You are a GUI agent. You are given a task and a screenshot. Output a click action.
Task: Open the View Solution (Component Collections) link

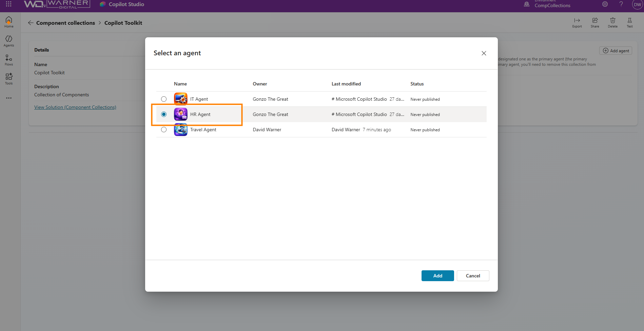click(x=75, y=107)
